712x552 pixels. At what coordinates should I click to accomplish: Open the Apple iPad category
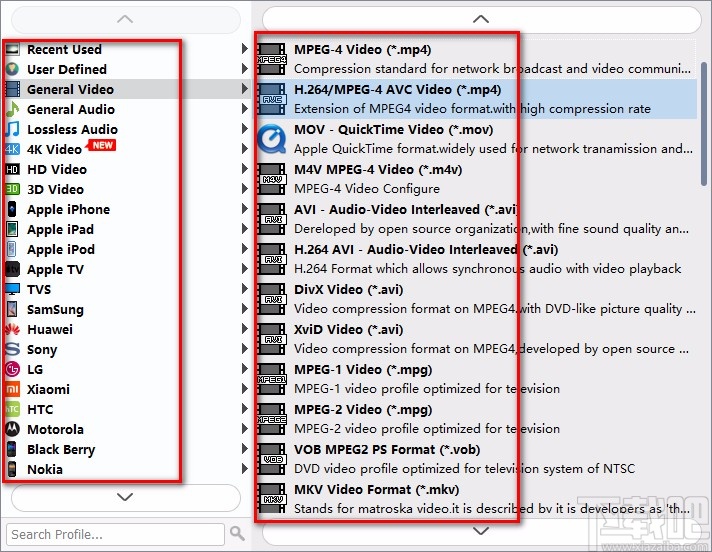[x=127, y=229]
